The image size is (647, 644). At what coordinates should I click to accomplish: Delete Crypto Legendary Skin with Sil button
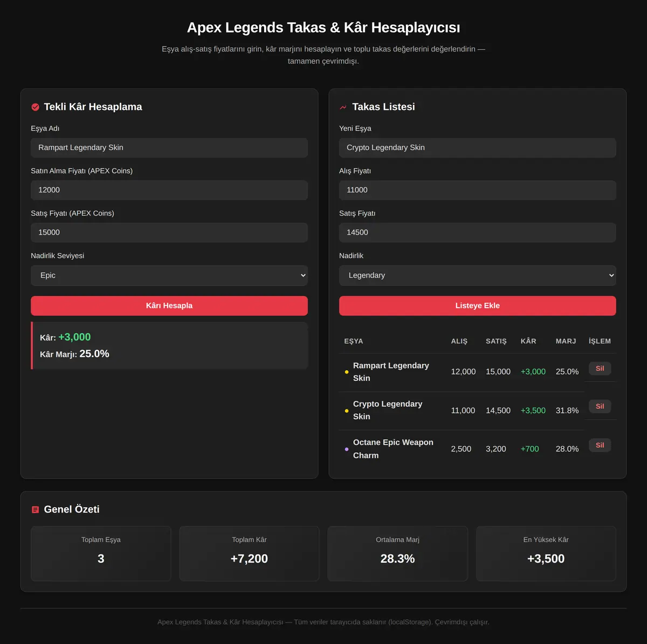[x=600, y=406]
